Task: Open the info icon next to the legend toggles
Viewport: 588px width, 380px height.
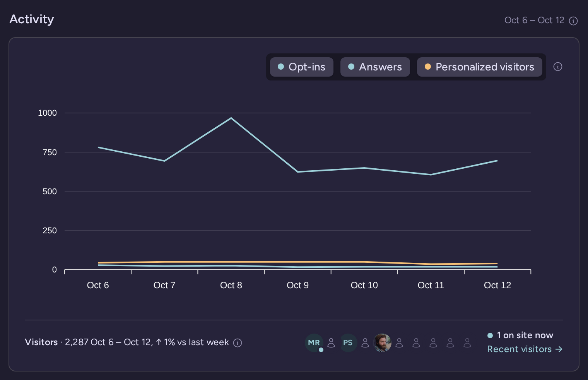Action: click(x=558, y=67)
